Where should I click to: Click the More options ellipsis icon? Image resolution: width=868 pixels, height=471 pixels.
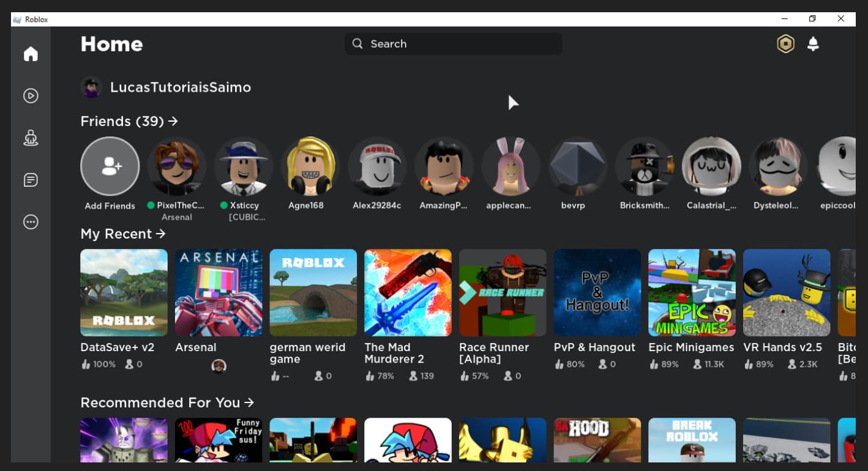click(31, 221)
